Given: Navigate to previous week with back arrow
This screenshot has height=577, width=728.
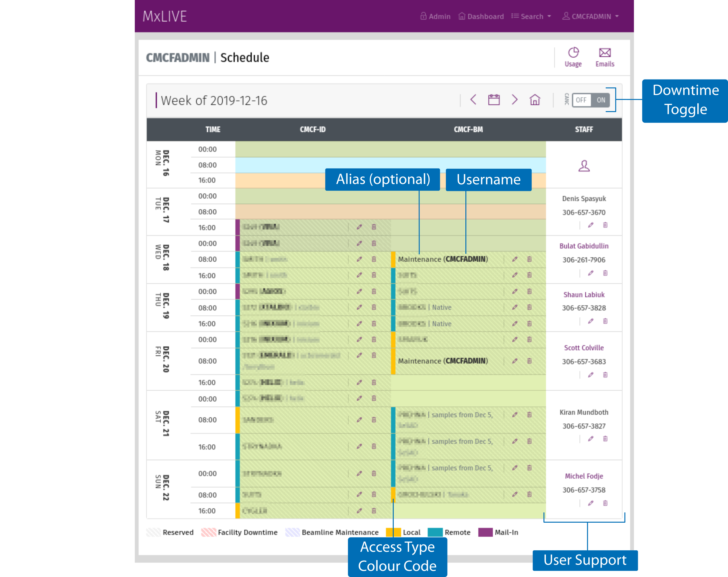Looking at the screenshot, I should coord(473,99).
